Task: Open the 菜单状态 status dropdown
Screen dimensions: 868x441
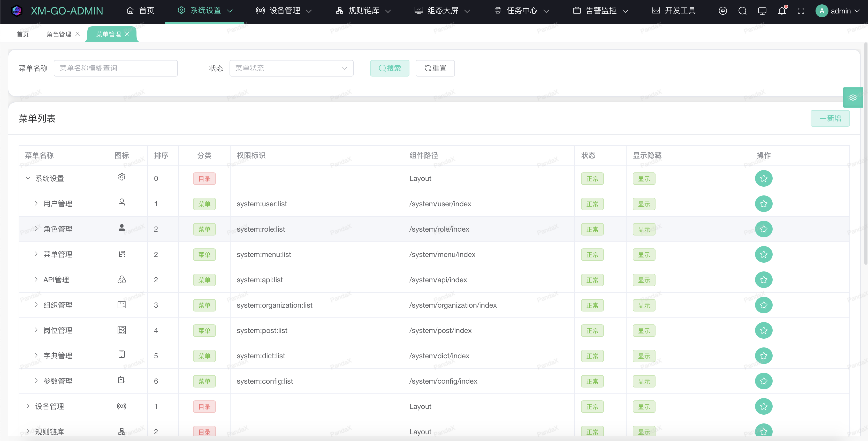Action: tap(291, 68)
